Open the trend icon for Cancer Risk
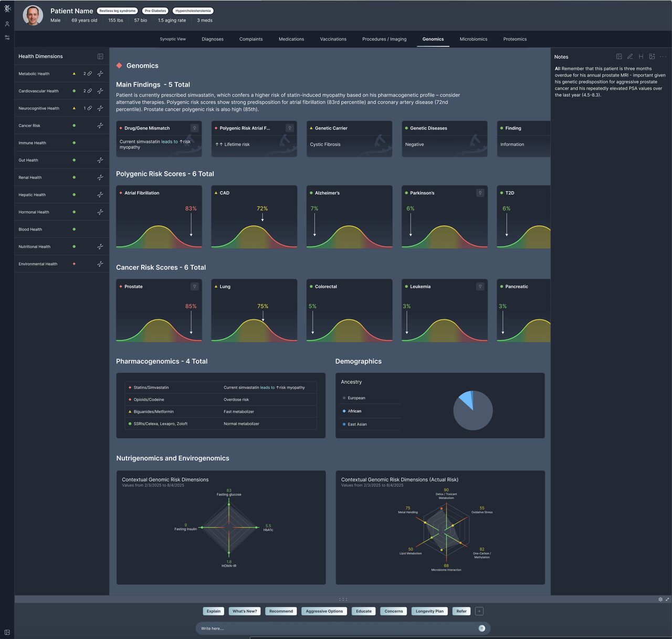 point(100,125)
